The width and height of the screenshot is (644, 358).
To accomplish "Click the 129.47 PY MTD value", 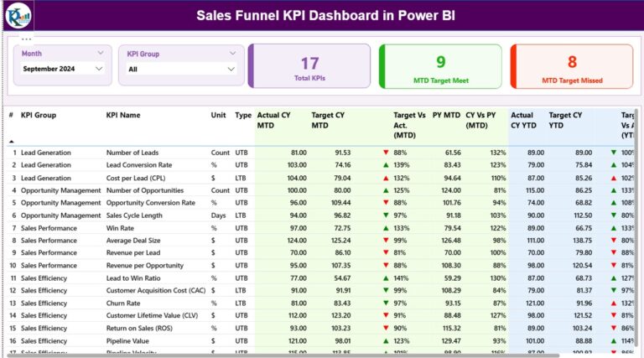I will pyautogui.click(x=451, y=341).
